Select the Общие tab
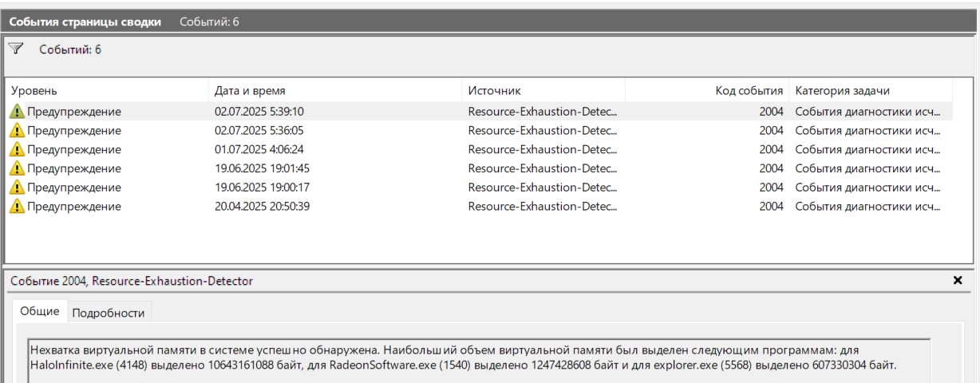 [40, 311]
